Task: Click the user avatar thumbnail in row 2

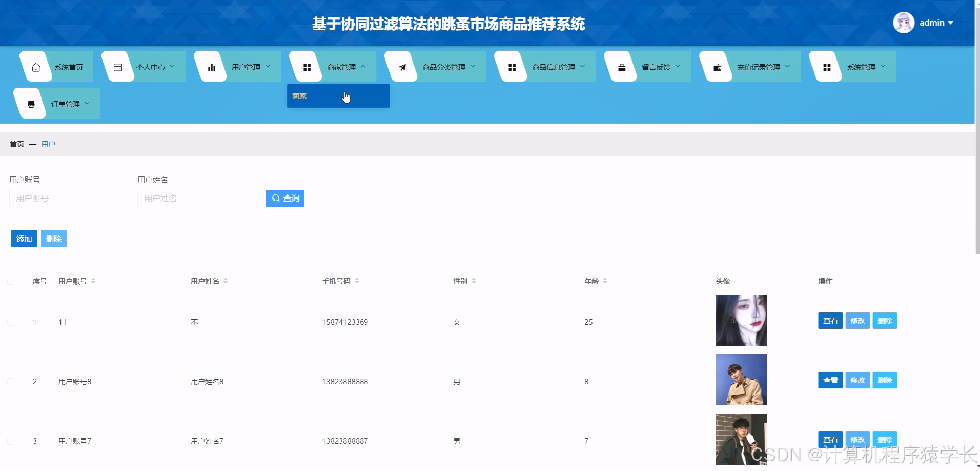Action: click(x=741, y=379)
